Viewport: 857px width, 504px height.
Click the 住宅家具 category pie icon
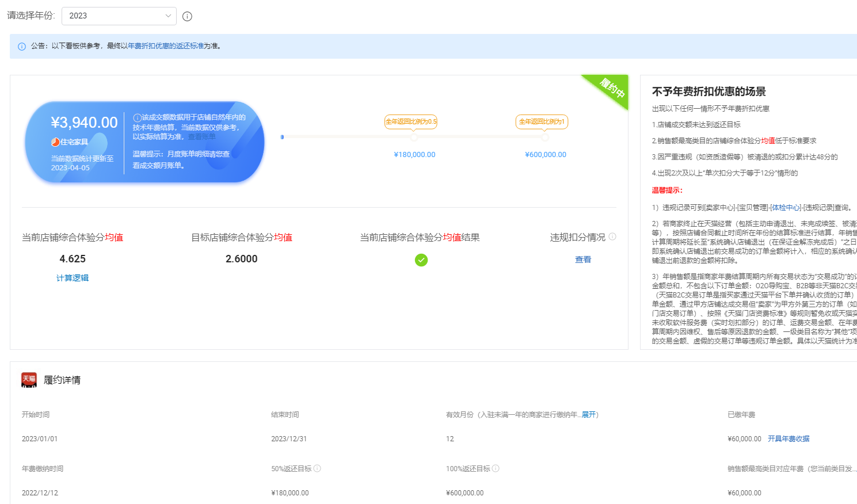coord(56,142)
